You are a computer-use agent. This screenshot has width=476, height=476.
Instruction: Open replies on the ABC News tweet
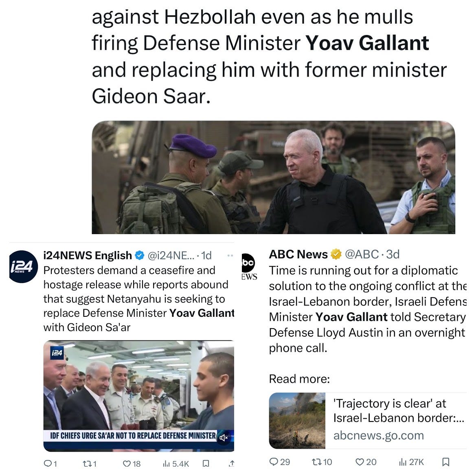point(280,462)
